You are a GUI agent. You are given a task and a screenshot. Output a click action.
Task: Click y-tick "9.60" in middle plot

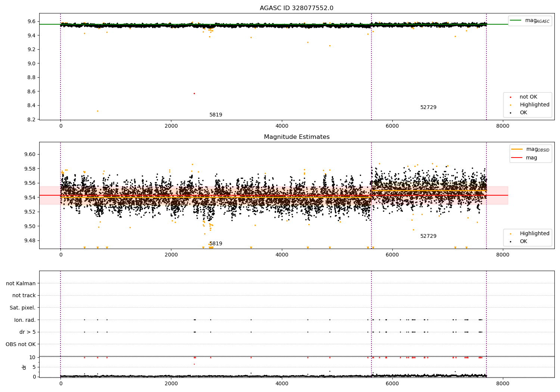[30, 155]
